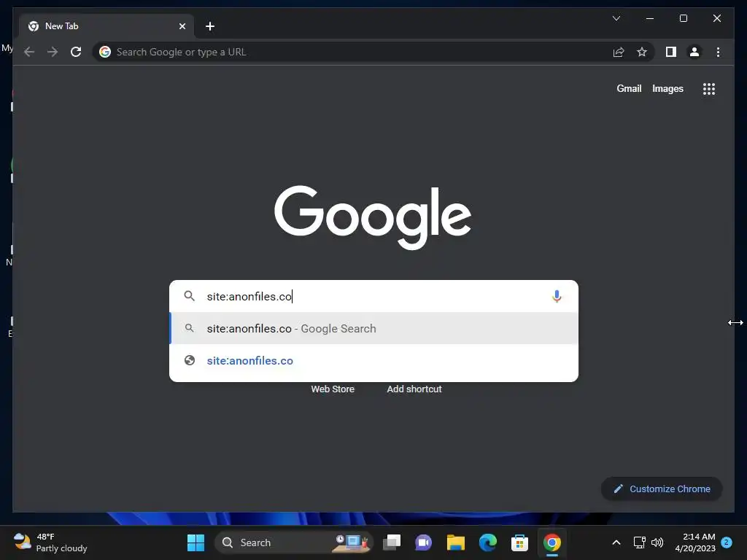Screen dimensions: 747x560
Task: Open Google apps grid
Action: [709, 89]
